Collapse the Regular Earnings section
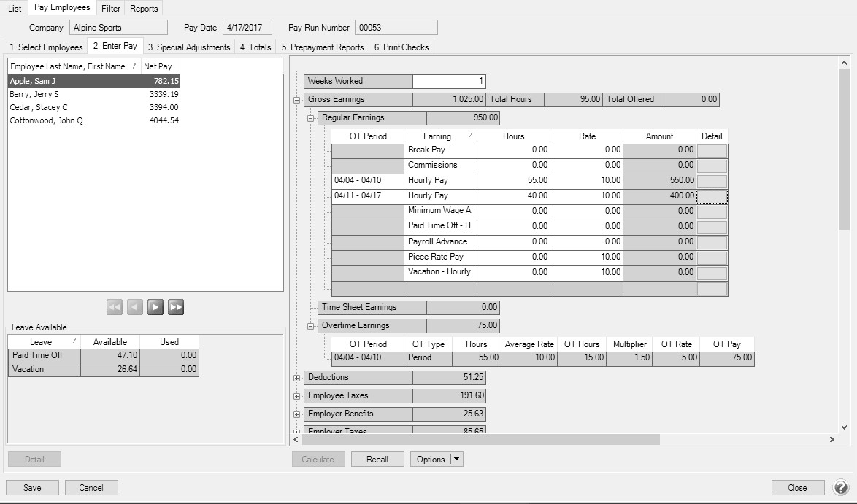 pyautogui.click(x=311, y=118)
